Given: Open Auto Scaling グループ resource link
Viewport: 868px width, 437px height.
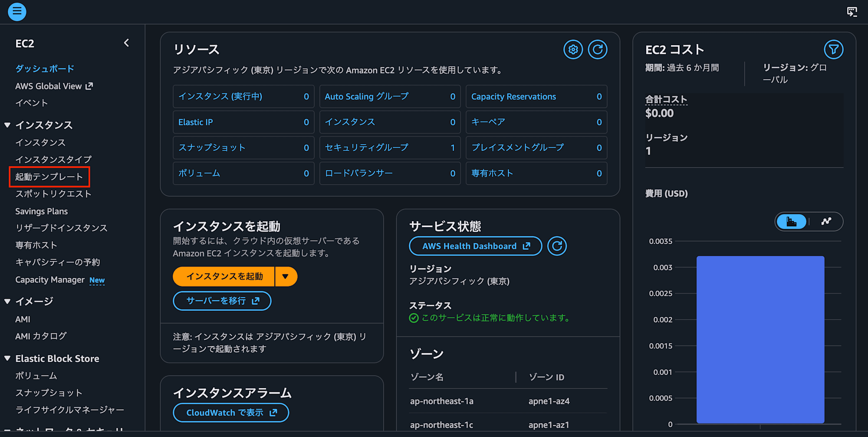Looking at the screenshot, I should [367, 96].
